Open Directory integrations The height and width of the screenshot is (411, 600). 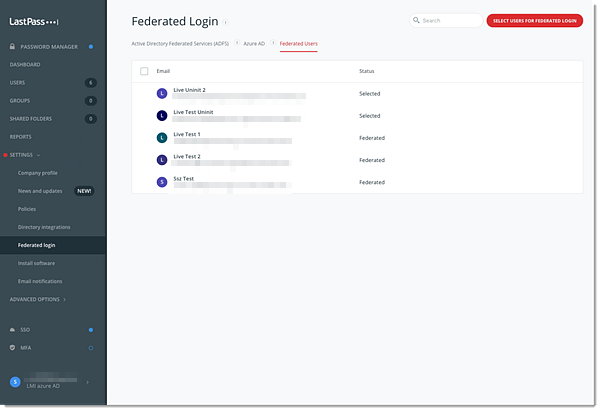click(x=44, y=227)
